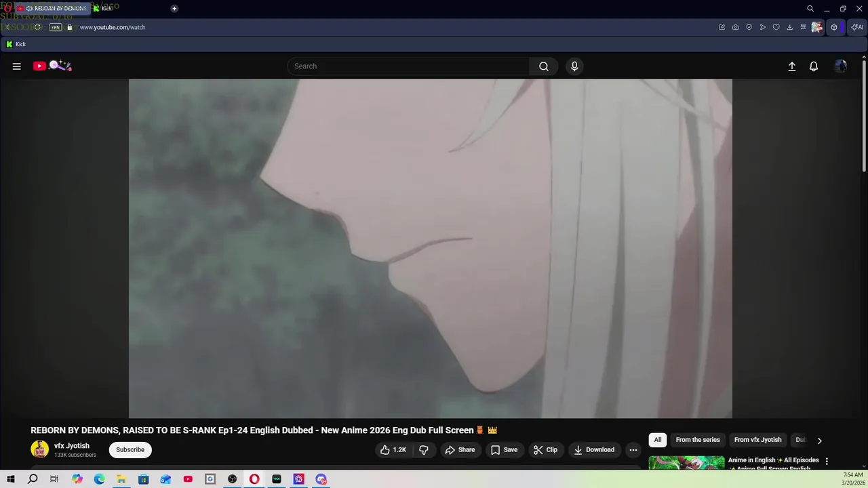Screen dimensions: 868x488
Task: Reload the page
Action: (37, 27)
